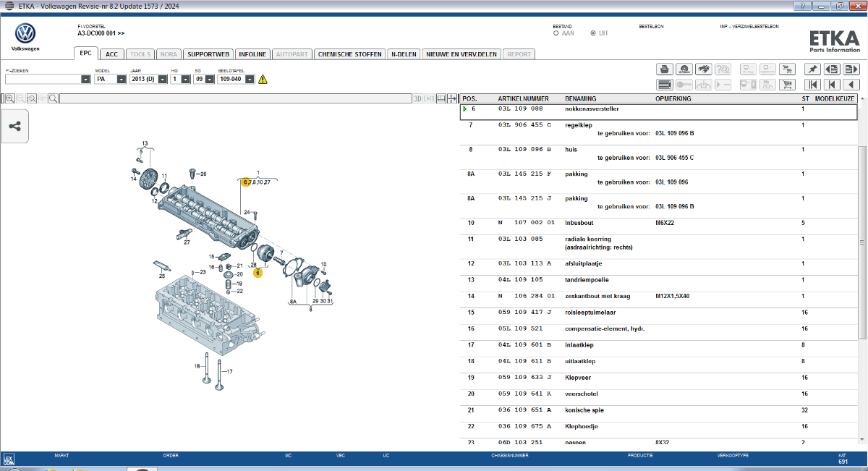Select the Bestand AAN radio button
This screenshot has width=868, height=471.
(x=556, y=33)
